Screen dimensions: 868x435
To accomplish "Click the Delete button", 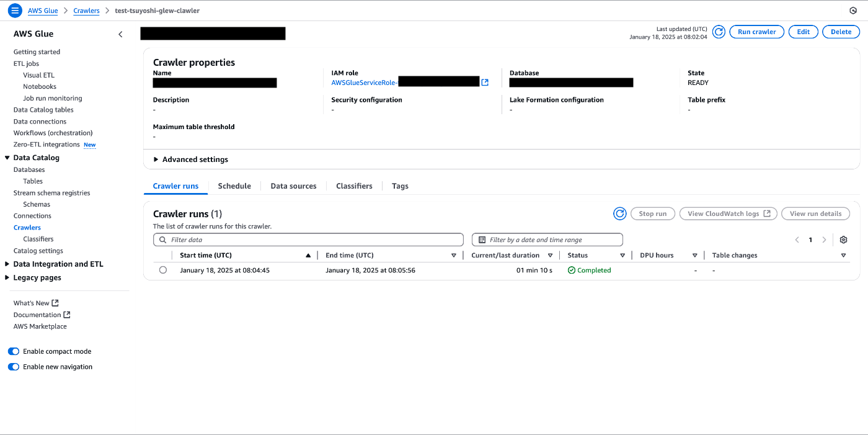I will click(x=841, y=32).
